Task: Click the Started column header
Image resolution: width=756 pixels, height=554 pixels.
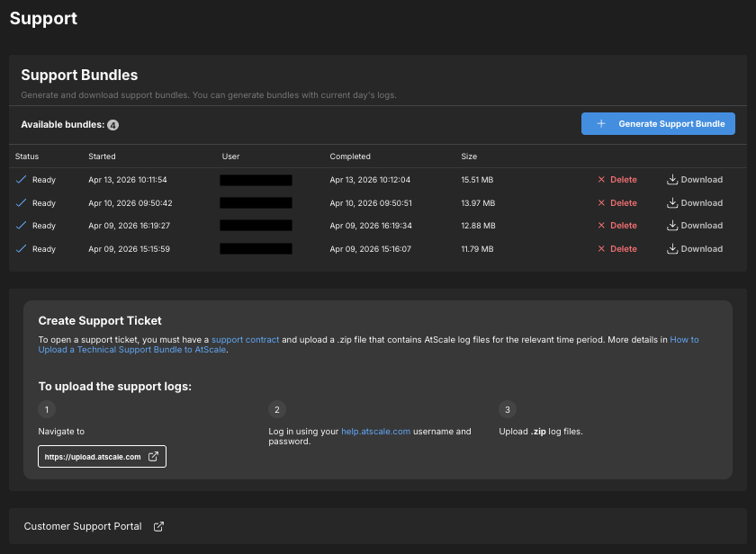Action: coord(102,156)
